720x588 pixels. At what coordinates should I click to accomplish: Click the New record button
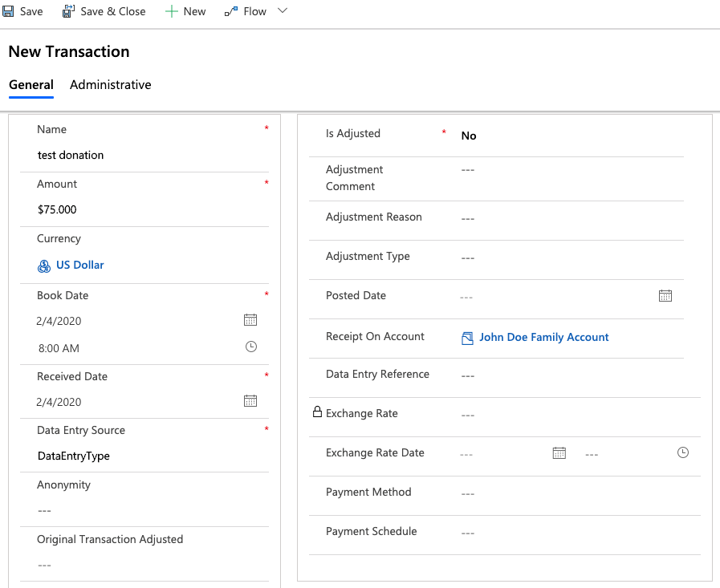click(185, 11)
